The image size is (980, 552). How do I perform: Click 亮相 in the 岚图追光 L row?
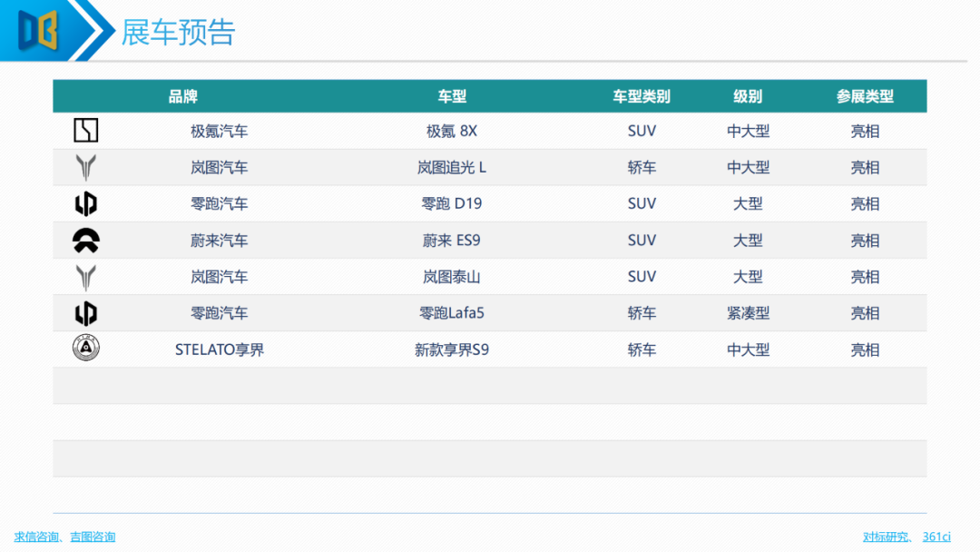866,168
